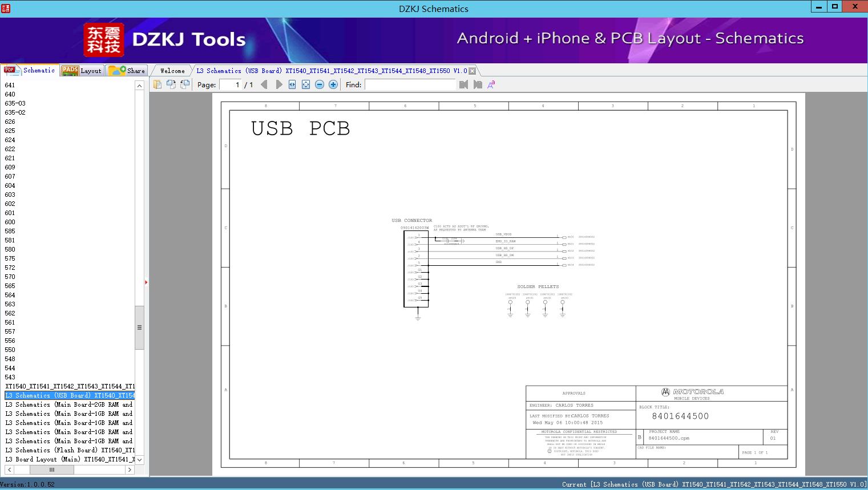This screenshot has height=490, width=868.
Task: Click the find next match icon
Action: [478, 84]
